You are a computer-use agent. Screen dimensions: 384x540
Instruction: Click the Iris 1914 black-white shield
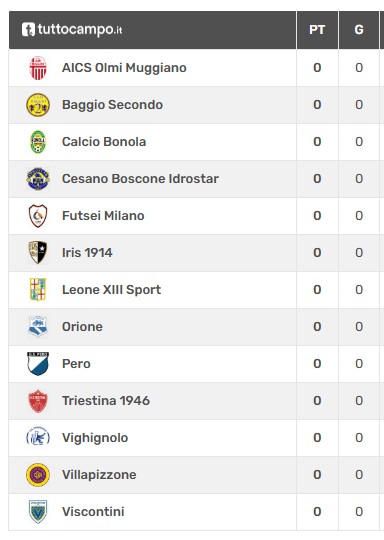[x=38, y=253]
